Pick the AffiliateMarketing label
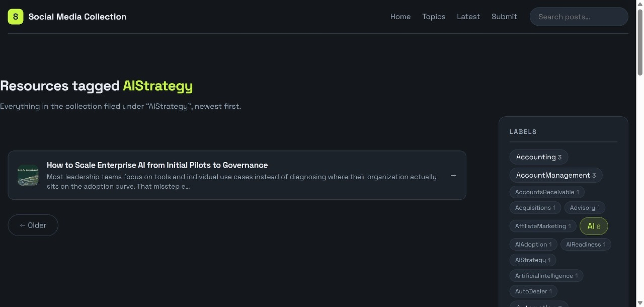The width and height of the screenshot is (644, 307). (543, 226)
